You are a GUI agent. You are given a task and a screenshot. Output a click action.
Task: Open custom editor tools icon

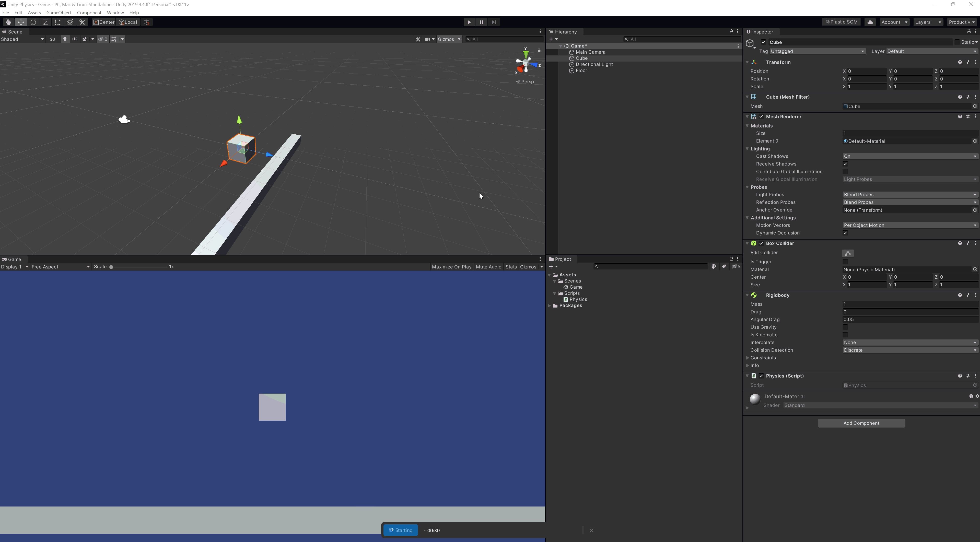(x=82, y=22)
